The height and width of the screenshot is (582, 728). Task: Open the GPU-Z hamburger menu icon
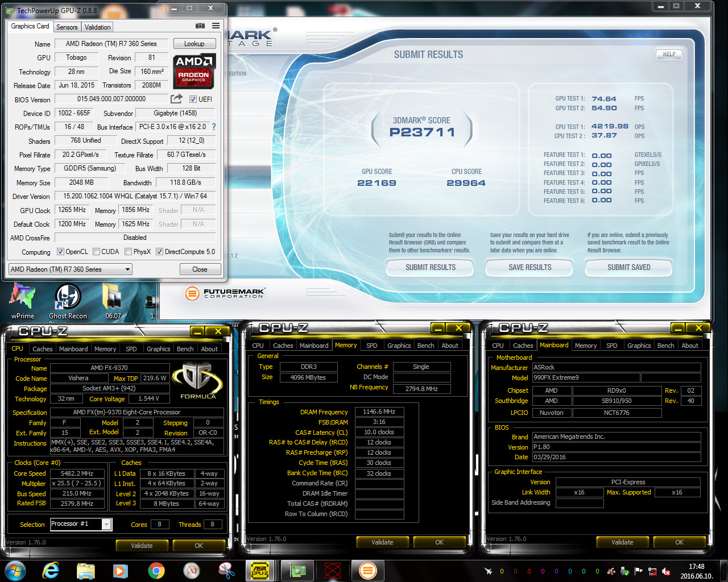point(216,26)
